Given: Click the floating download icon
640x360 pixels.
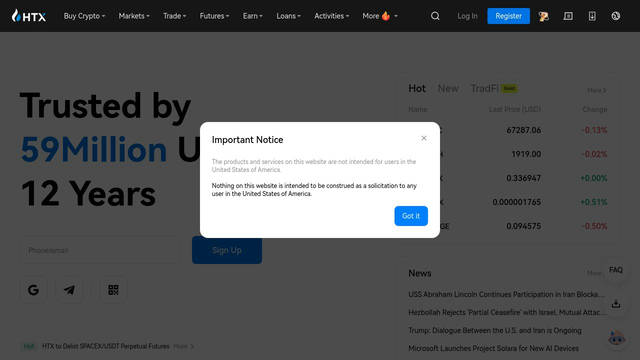Looking at the screenshot, I should click(x=616, y=304).
